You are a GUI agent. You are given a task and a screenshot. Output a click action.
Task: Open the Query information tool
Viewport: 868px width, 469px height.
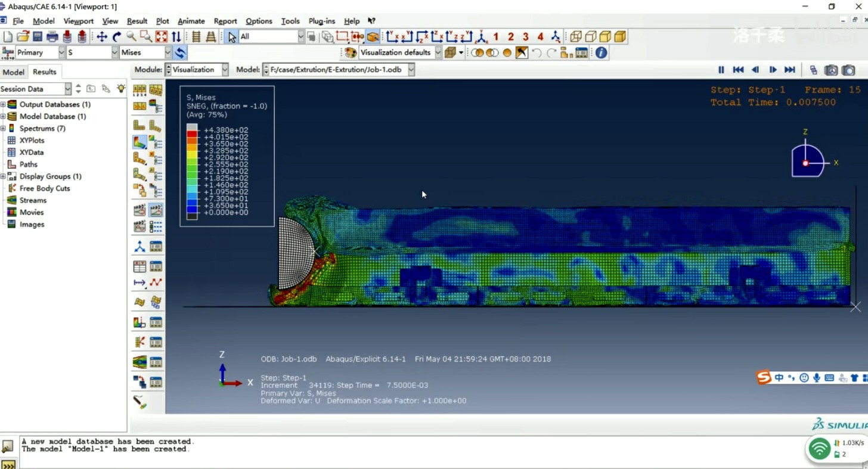click(601, 53)
